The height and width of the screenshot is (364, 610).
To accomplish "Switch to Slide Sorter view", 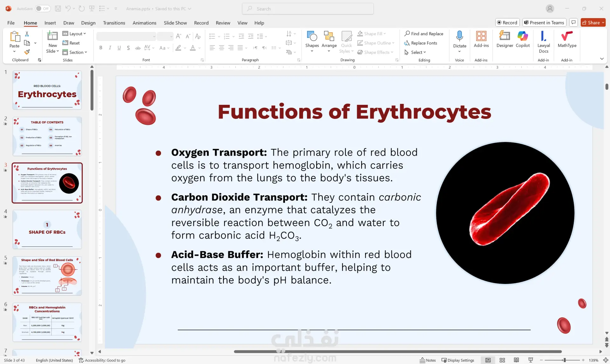I will [502, 360].
